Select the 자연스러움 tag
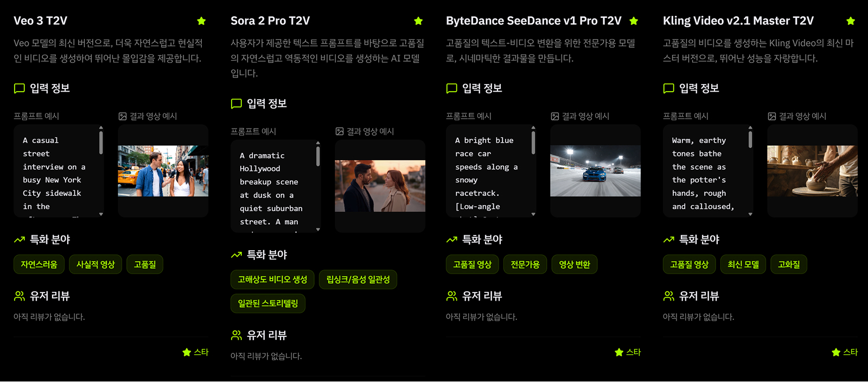This screenshot has height=382, width=868. 39,264
